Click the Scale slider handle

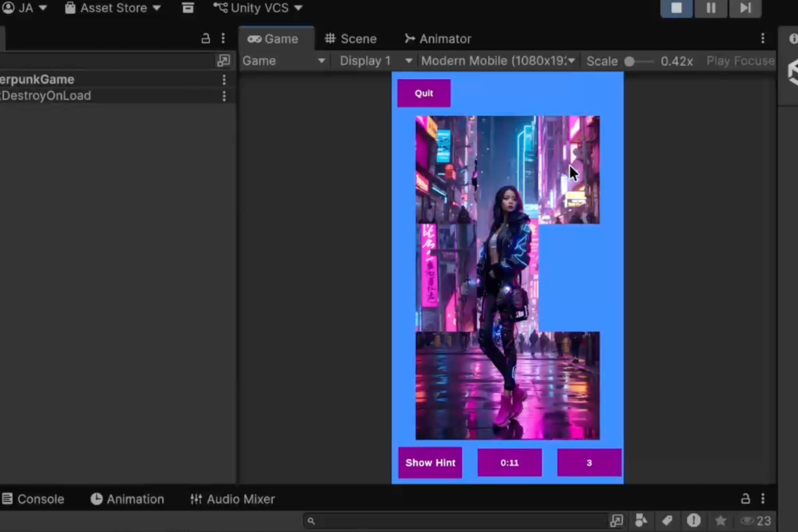point(629,61)
